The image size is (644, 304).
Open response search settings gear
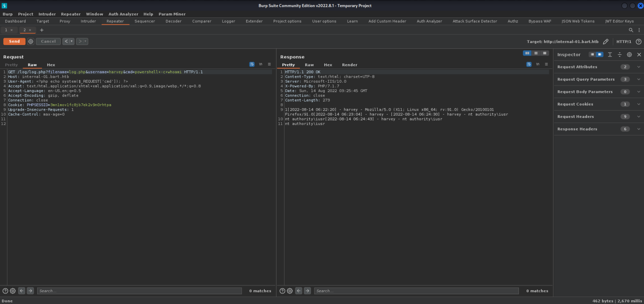click(290, 291)
